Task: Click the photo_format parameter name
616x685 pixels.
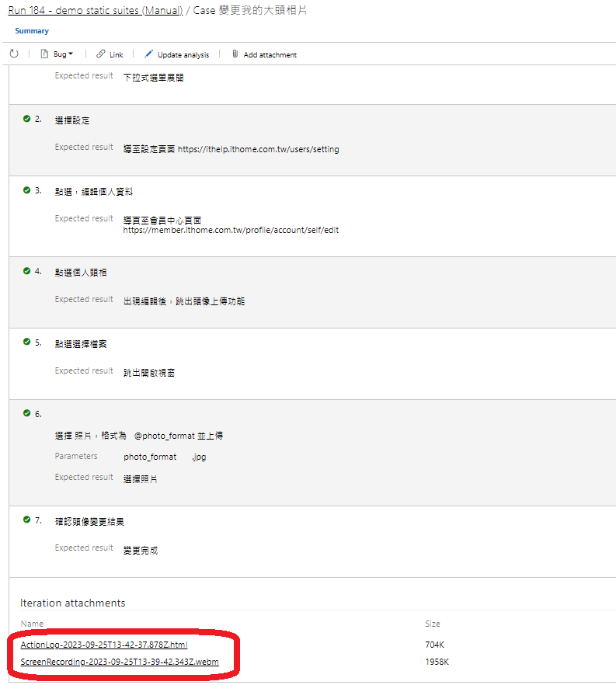Action: [x=150, y=457]
